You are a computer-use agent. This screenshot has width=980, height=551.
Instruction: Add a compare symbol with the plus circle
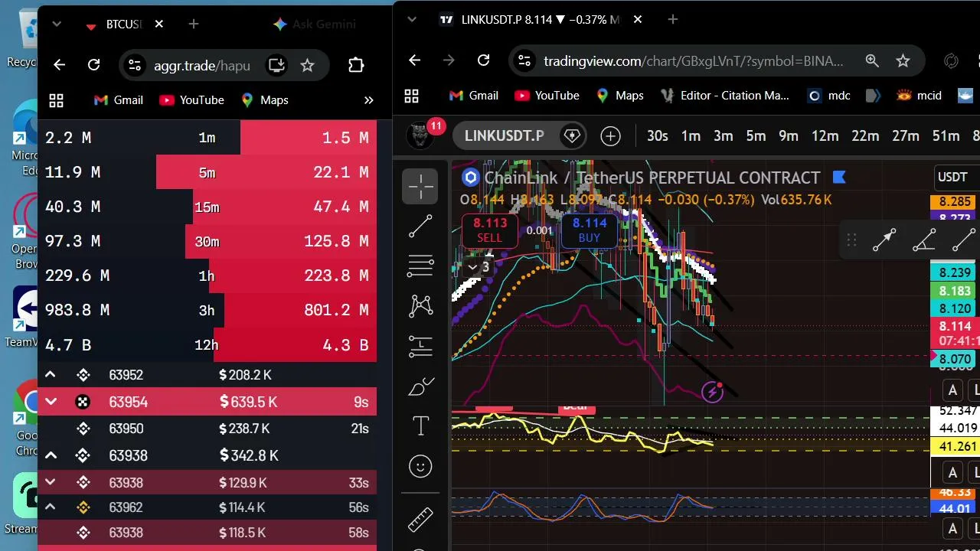pyautogui.click(x=610, y=136)
